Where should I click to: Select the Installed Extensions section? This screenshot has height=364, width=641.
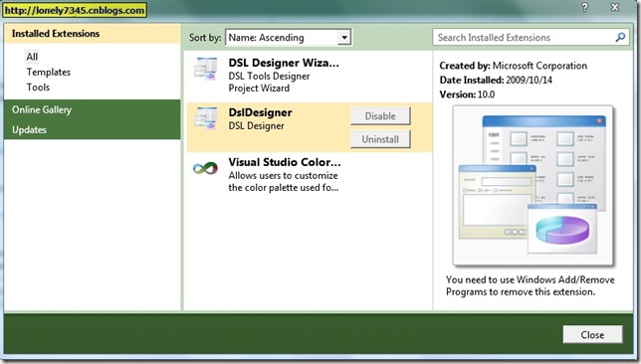click(93, 34)
